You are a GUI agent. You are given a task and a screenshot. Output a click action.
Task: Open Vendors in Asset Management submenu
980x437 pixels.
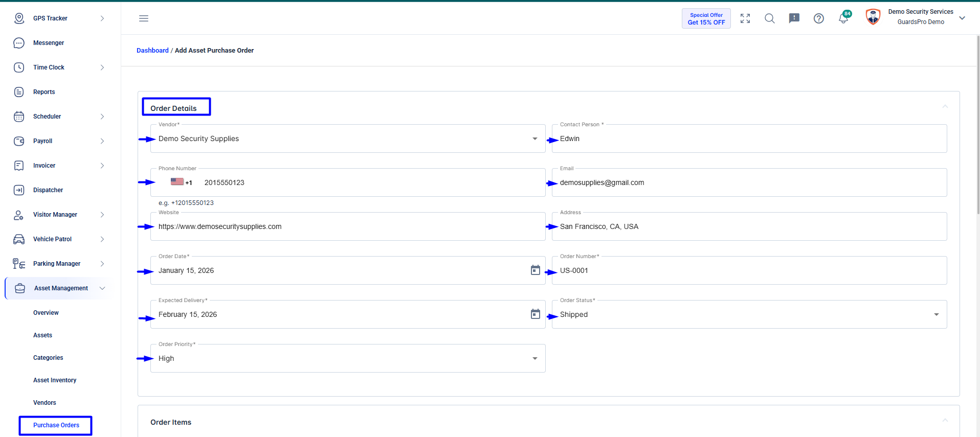[x=44, y=403]
